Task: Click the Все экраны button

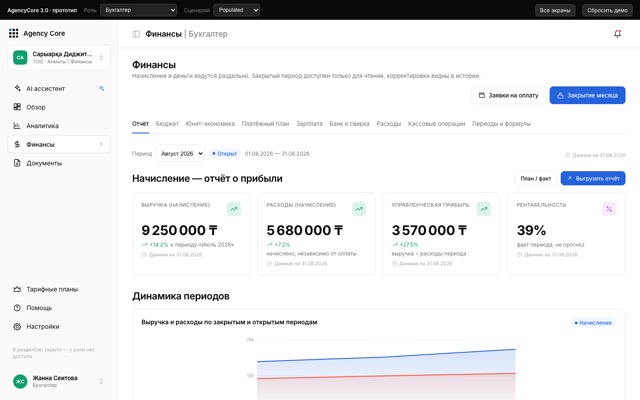Action: pos(555,10)
